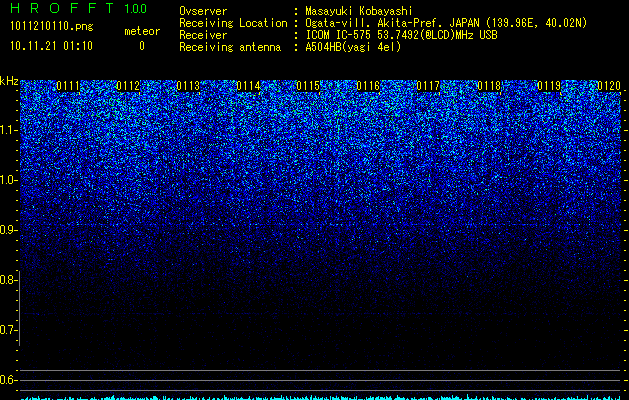629x400 pixels.
Task: Click the 0111 time marker
Action: (68, 86)
